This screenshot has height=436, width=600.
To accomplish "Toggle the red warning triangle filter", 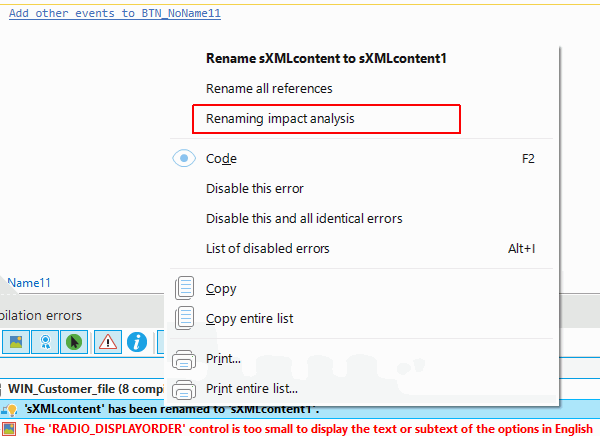I will pos(108,342).
